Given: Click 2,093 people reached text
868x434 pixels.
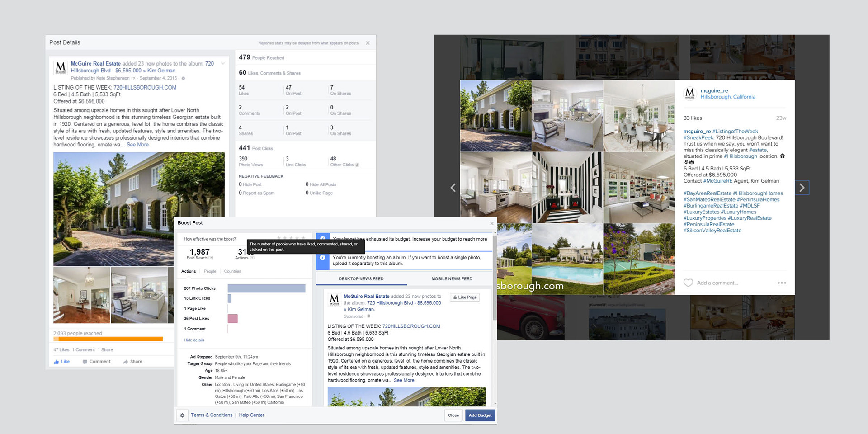Looking at the screenshot, I should [x=77, y=333].
